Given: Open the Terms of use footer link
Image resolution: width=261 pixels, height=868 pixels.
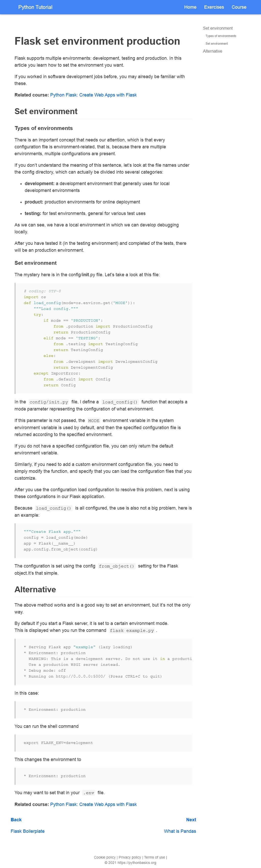Looking at the screenshot, I should 154,857.
